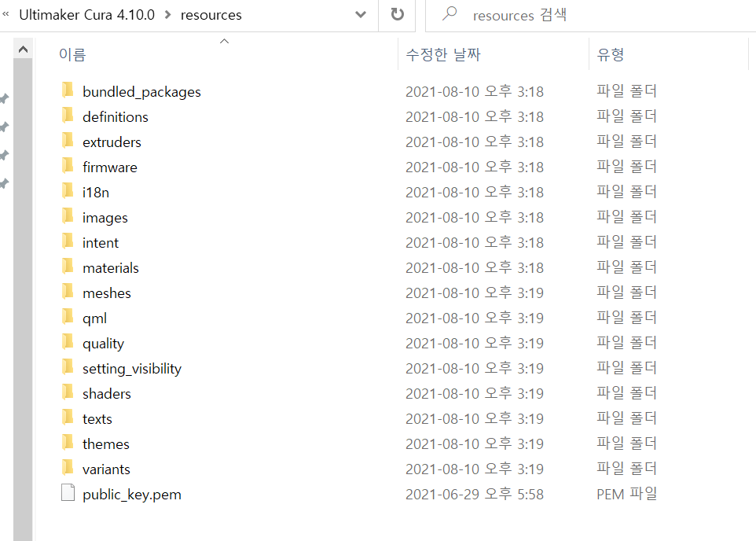Sort files by the 이름 column
Viewport: 756px width, 541px height.
pyautogui.click(x=72, y=54)
